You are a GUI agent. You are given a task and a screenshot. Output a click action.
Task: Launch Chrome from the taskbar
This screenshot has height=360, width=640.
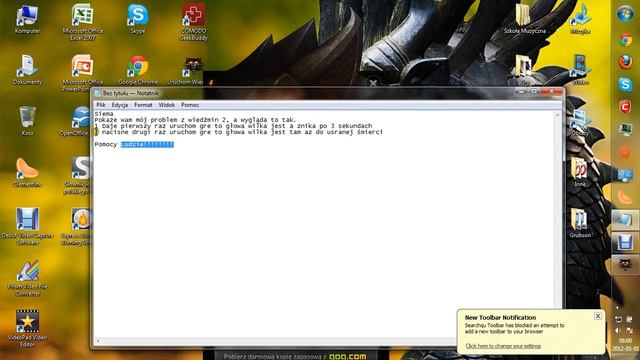[625, 40]
